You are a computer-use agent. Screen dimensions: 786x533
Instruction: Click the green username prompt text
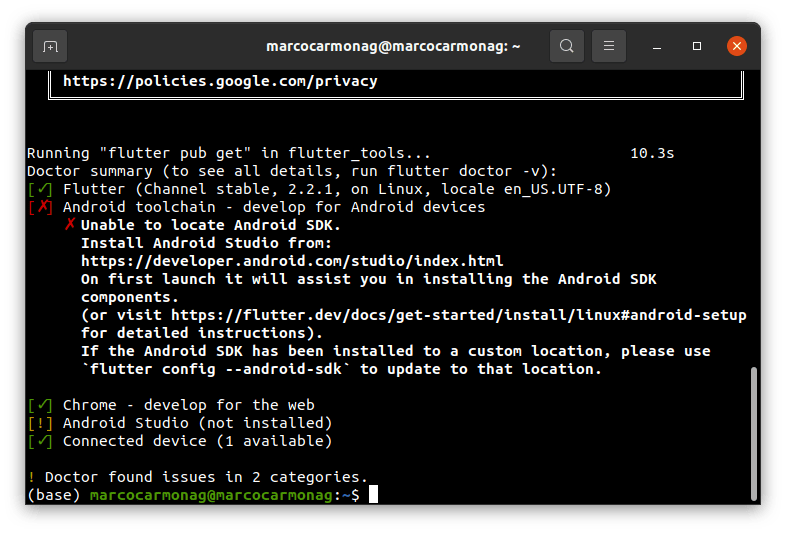pyautogui.click(x=214, y=495)
